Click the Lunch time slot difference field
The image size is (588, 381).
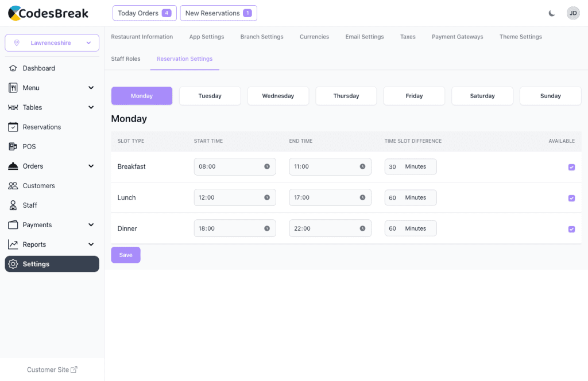(394, 197)
